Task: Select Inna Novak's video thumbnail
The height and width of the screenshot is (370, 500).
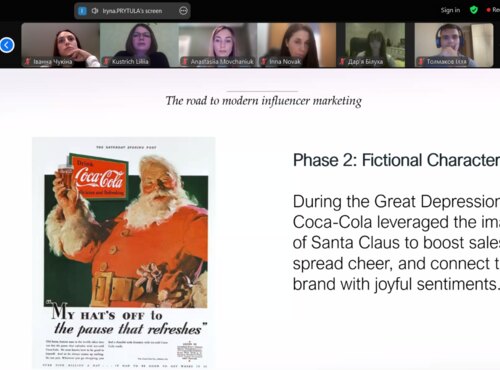Action: 297,45
